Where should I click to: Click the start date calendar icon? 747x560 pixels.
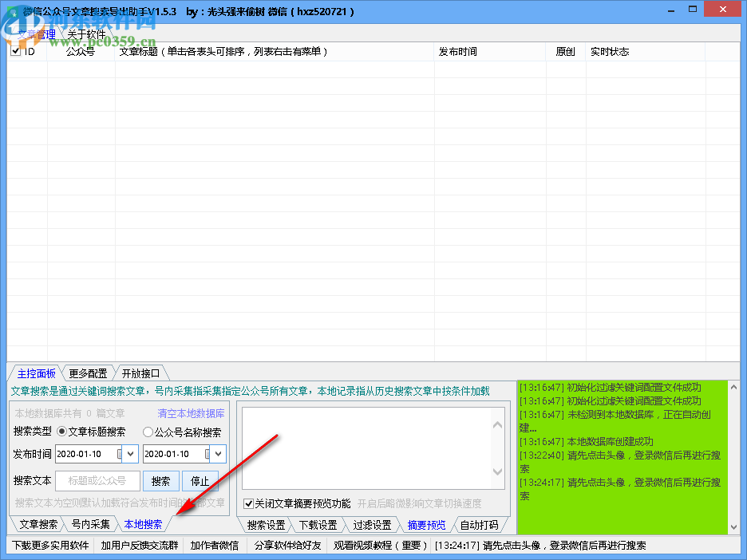click(x=119, y=453)
